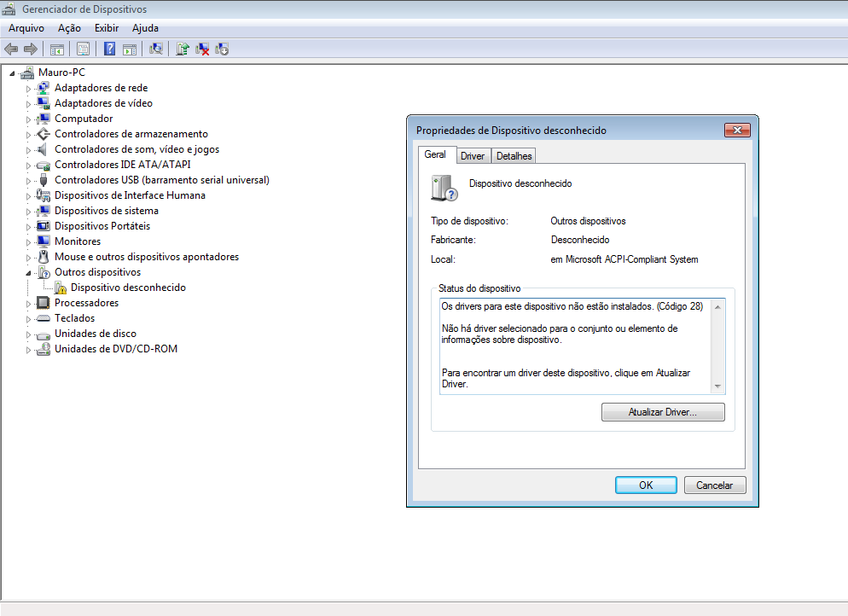Expand the Computador node
848x616 pixels.
click(x=29, y=119)
